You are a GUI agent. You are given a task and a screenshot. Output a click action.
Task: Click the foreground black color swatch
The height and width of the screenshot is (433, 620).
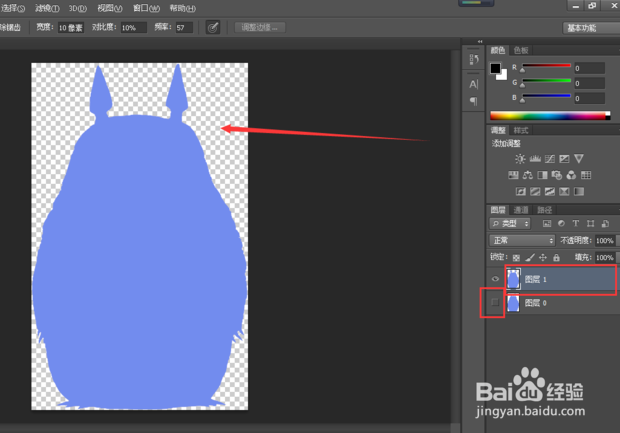494,68
